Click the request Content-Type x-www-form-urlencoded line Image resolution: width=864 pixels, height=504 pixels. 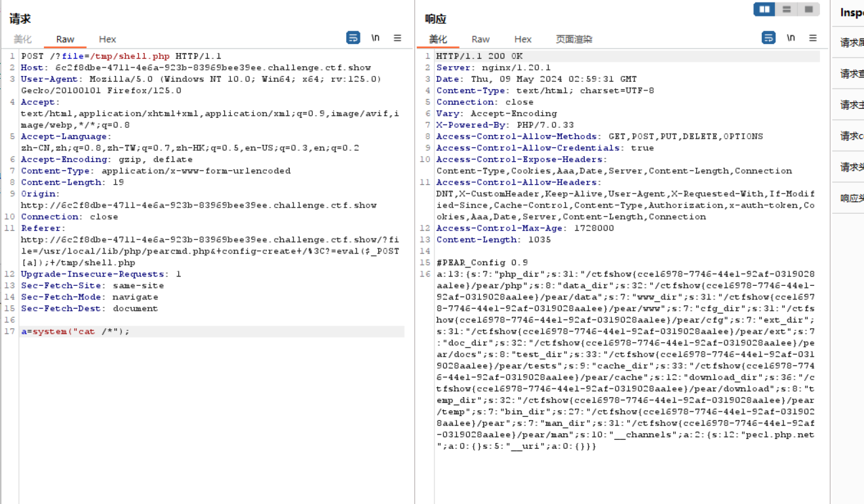click(x=155, y=171)
